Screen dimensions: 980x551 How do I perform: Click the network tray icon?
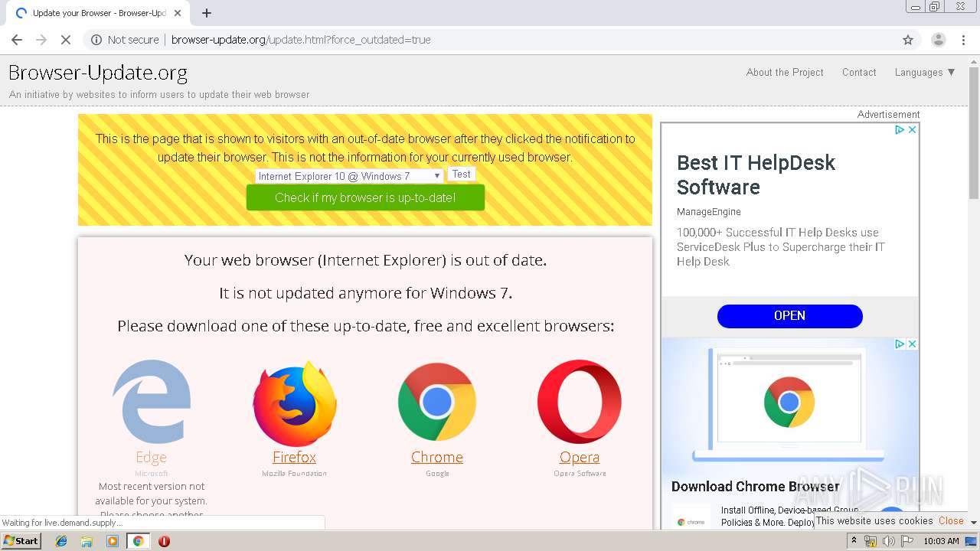[x=871, y=541]
